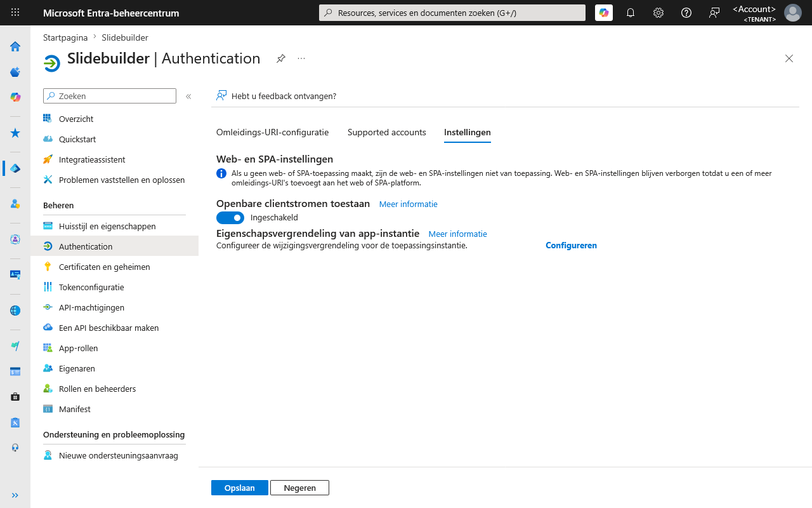
Task: Open the account avatar menu
Action: [x=793, y=13]
